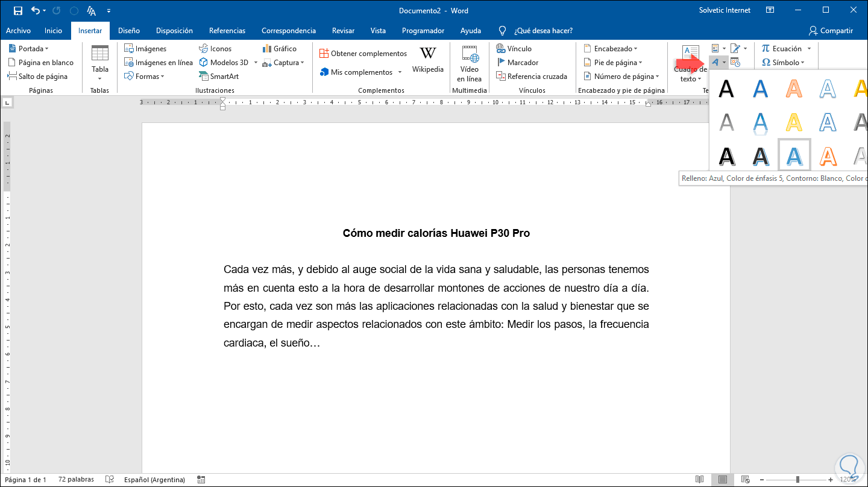Insert date and time icon in Texto group
Image resolution: width=868 pixels, height=487 pixels.
(735, 62)
